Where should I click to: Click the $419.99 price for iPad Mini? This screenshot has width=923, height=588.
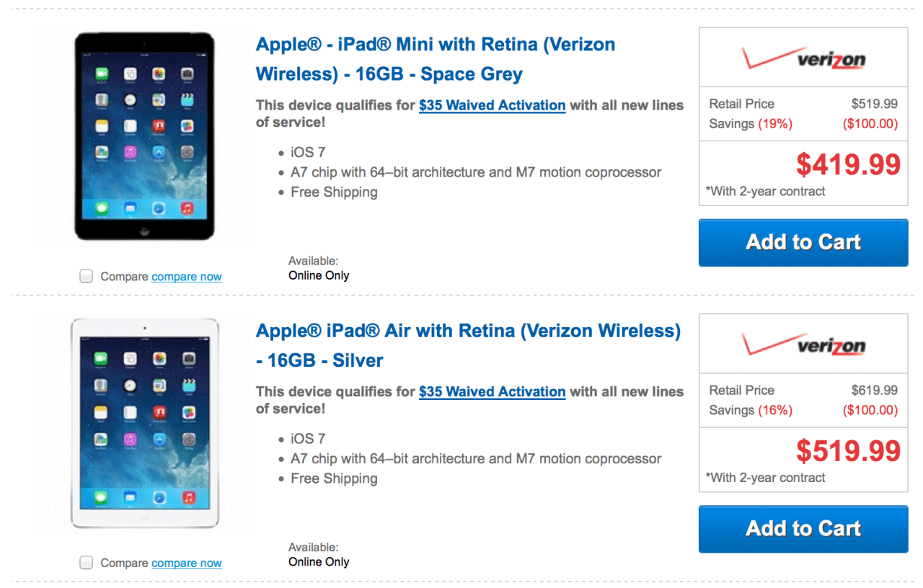(848, 164)
